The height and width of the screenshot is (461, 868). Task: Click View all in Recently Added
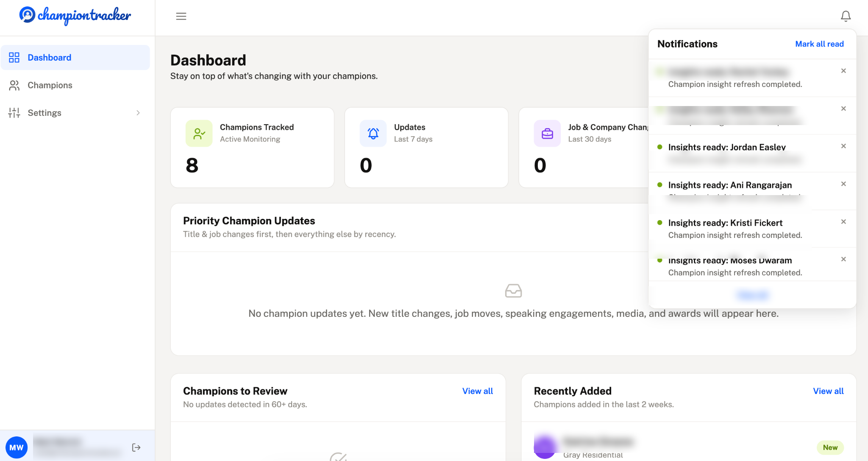(828, 391)
